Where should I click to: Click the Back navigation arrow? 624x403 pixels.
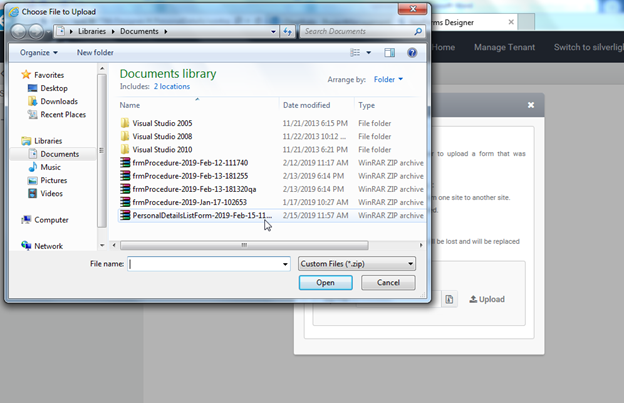pyautogui.click(x=19, y=31)
